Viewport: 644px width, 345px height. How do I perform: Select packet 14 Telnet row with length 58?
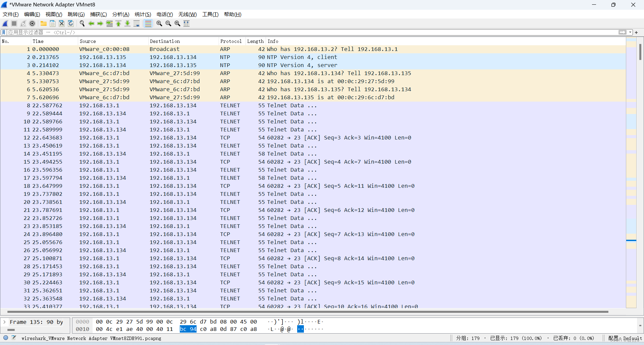tap(313, 154)
